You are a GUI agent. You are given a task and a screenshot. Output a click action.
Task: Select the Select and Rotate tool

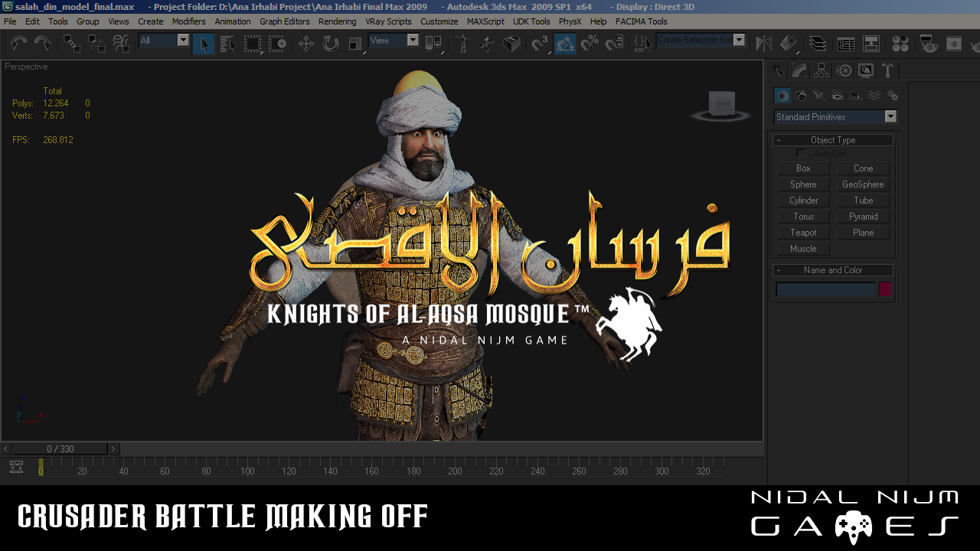(330, 44)
